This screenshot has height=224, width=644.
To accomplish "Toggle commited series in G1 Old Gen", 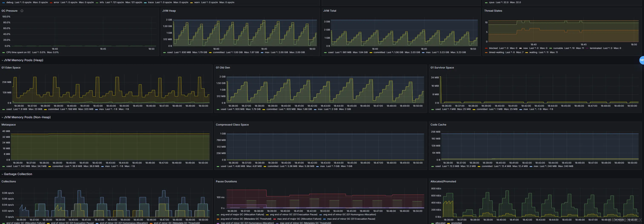I will (272, 109).
